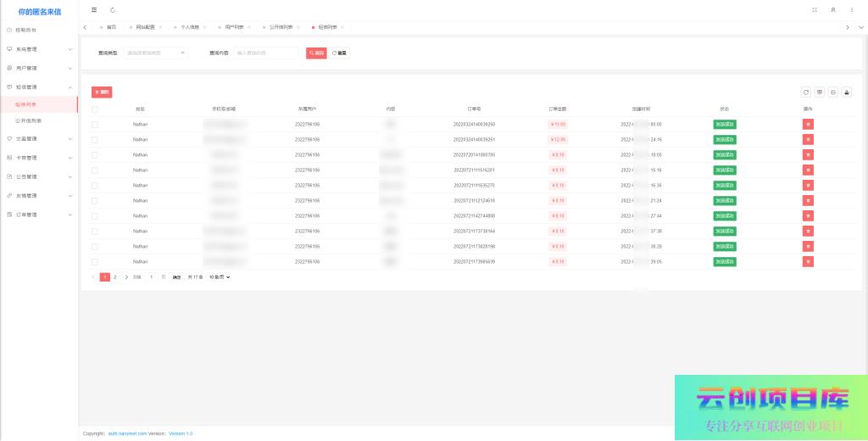
Task: Open the user profile icon in header
Action: tap(833, 10)
